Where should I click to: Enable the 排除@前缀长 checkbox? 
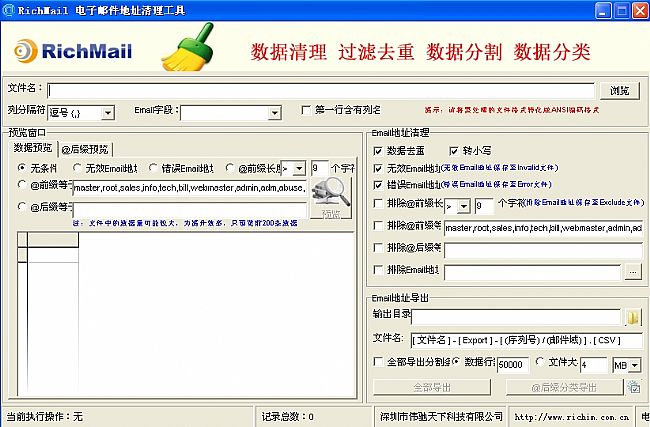(x=378, y=203)
